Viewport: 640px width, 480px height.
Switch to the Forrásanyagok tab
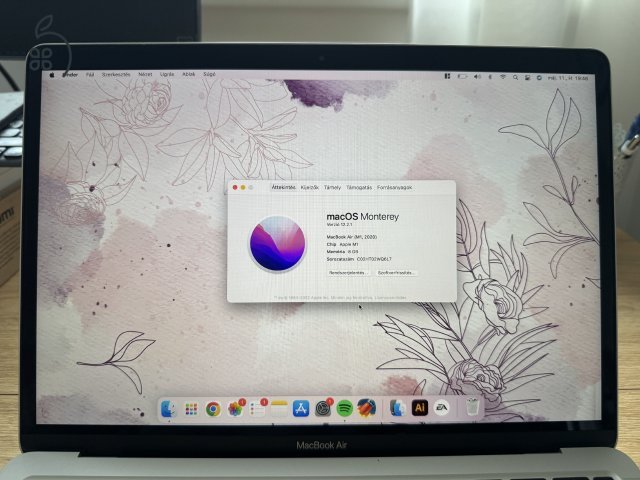394,187
